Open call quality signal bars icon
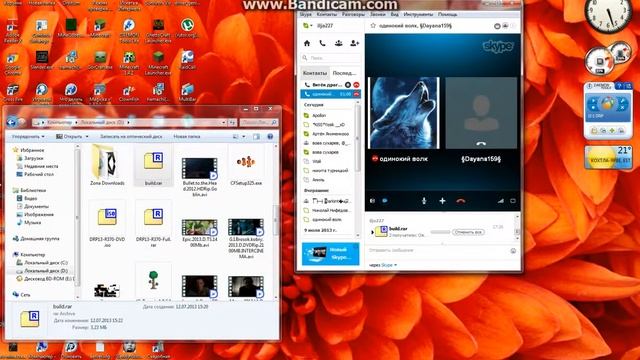The width and height of the screenshot is (640, 360). point(500,201)
